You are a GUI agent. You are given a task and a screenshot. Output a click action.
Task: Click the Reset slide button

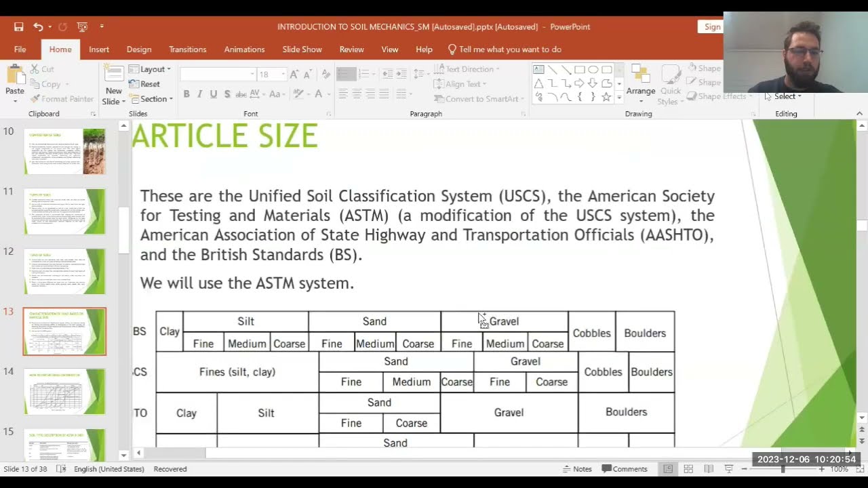[144, 84]
